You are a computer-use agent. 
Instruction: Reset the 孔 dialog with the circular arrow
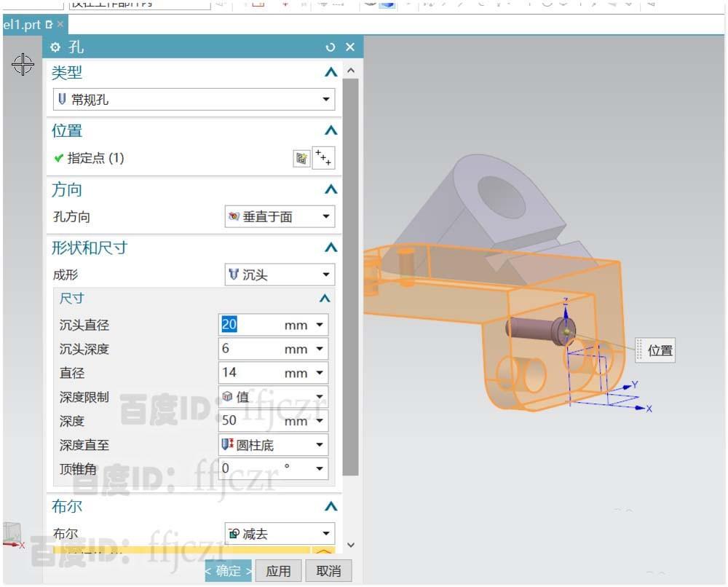coord(331,47)
